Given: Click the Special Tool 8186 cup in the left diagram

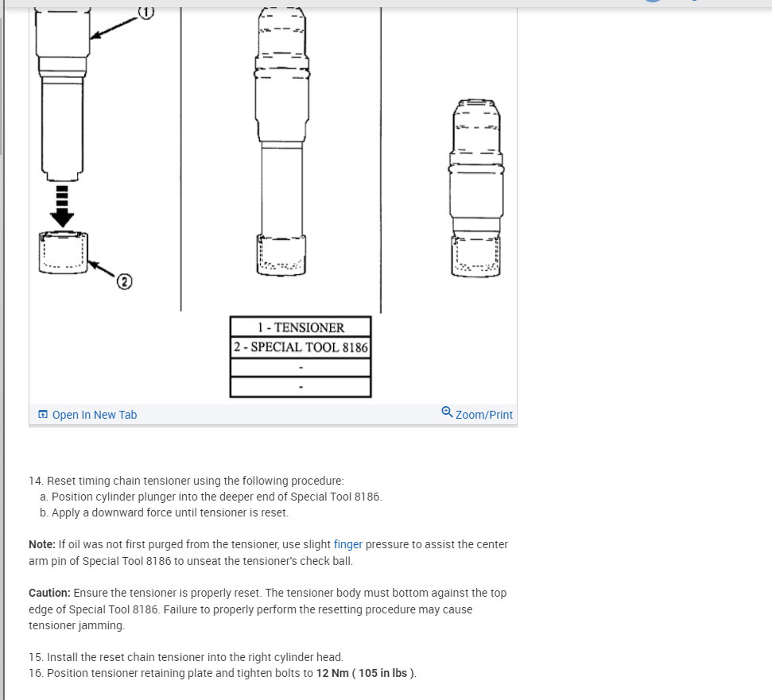Looking at the screenshot, I should point(63,253).
